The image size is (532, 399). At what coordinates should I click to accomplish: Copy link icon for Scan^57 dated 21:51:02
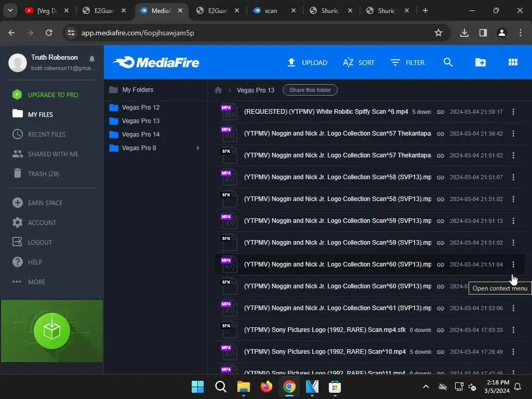point(441,156)
